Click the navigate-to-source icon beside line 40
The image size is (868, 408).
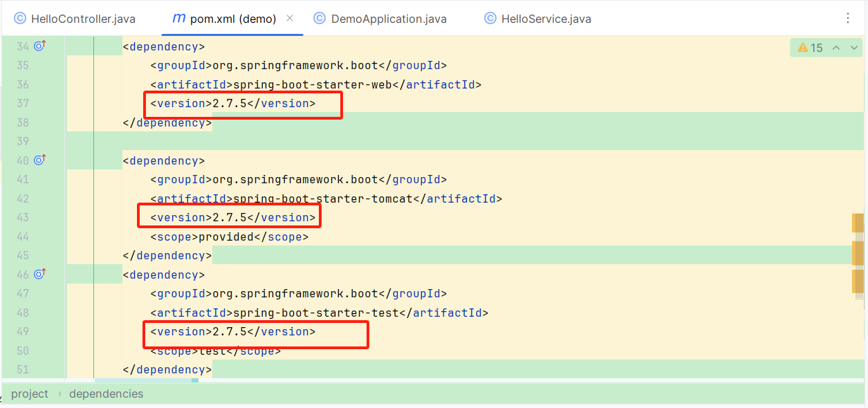(x=39, y=159)
